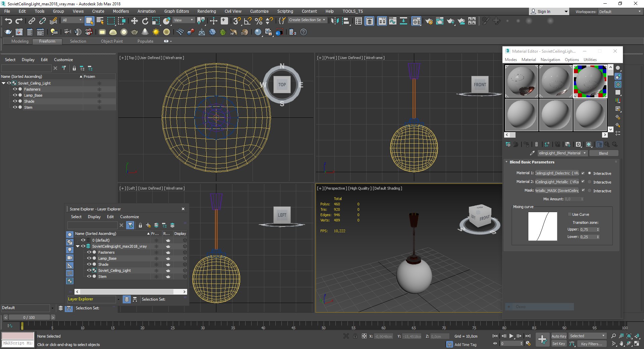Viewport: 644px width, 349px height.
Task: Click the Scene Explorer search field
Action: point(26,68)
